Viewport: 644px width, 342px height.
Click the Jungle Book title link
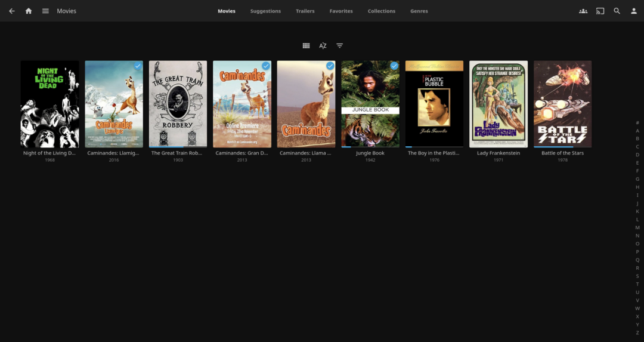[x=370, y=153]
